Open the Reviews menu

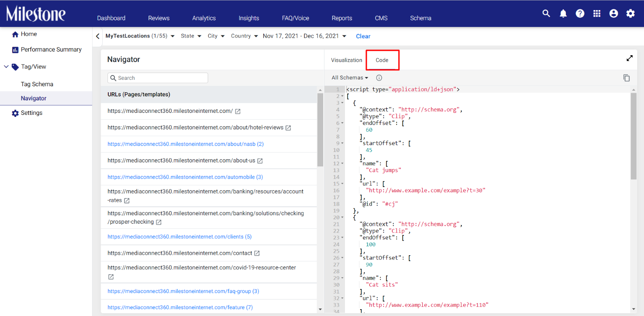pyautogui.click(x=159, y=18)
